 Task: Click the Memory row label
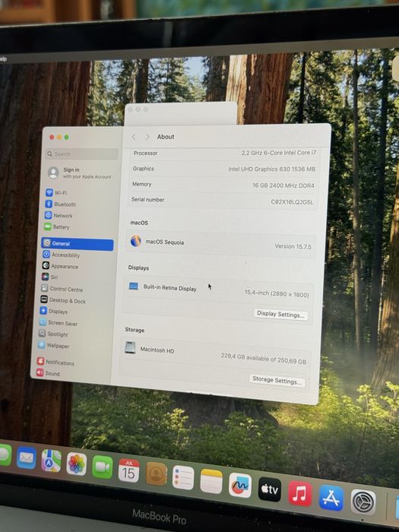tap(142, 184)
